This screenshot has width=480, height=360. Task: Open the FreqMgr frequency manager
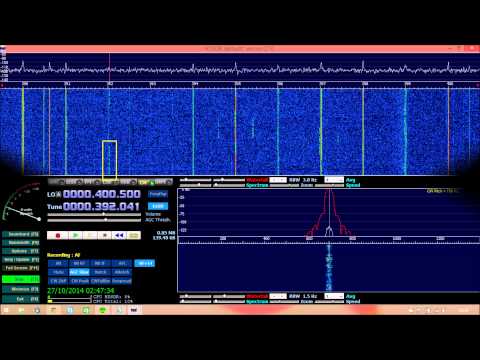(158, 194)
